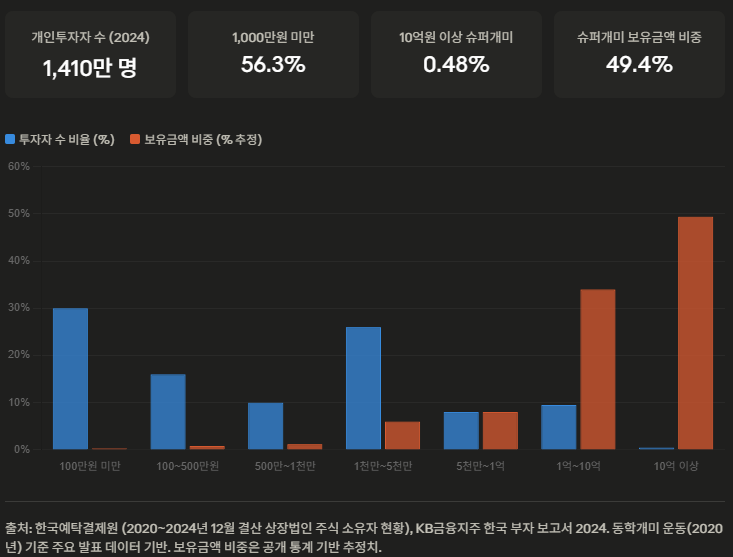Image resolution: width=733 pixels, height=557 pixels.
Task: Click the x-axis label 1억~10억
Action: 578,466
